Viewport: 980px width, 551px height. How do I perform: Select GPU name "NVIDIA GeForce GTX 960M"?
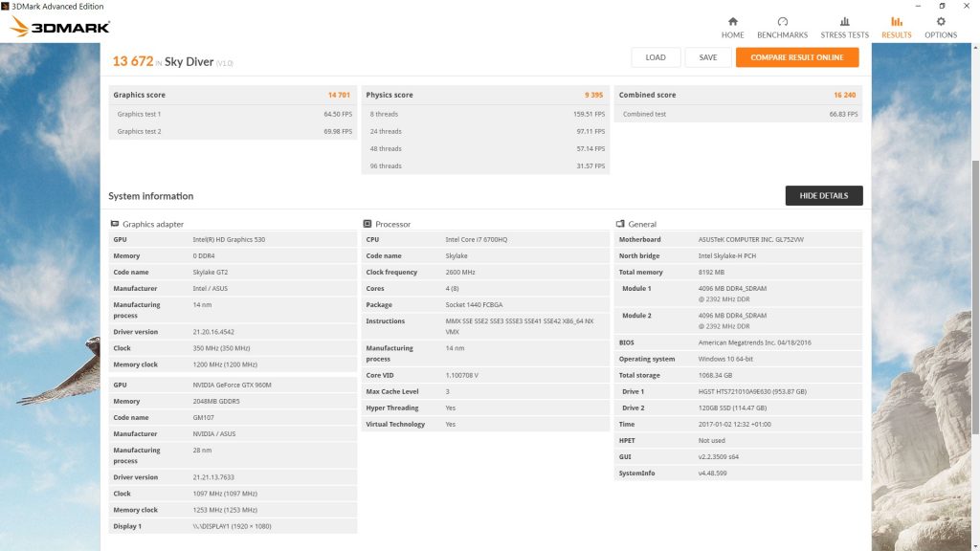232,386
